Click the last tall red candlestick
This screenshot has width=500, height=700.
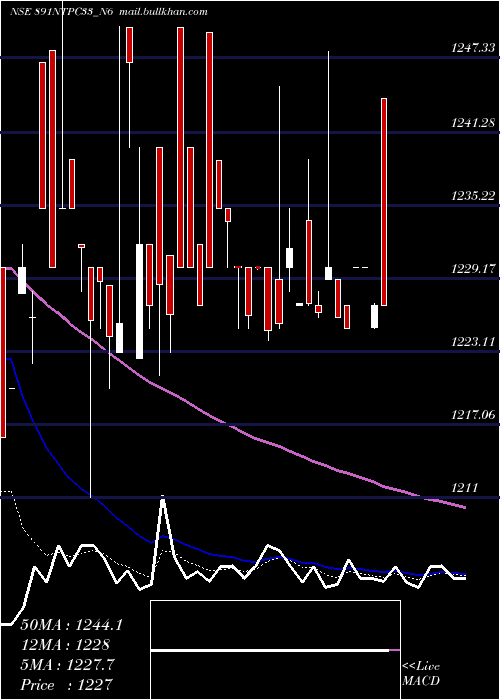point(383,202)
